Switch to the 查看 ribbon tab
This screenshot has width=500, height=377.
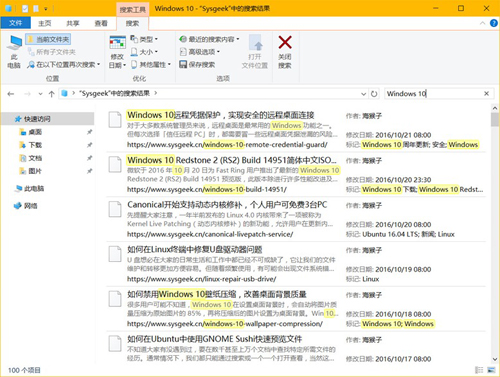click(101, 23)
